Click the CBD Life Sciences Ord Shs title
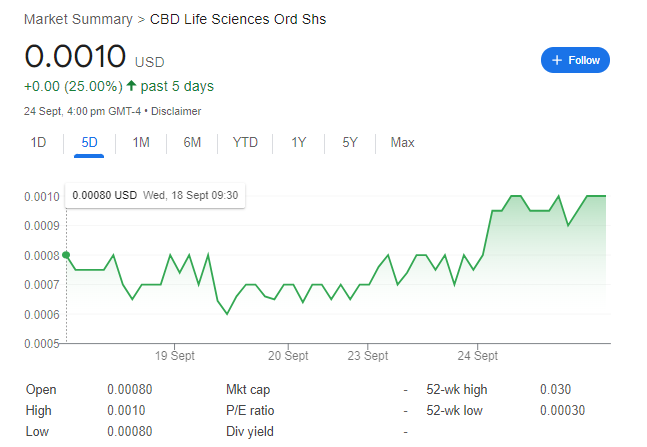Screen dimensions: 647x447 click(x=238, y=19)
